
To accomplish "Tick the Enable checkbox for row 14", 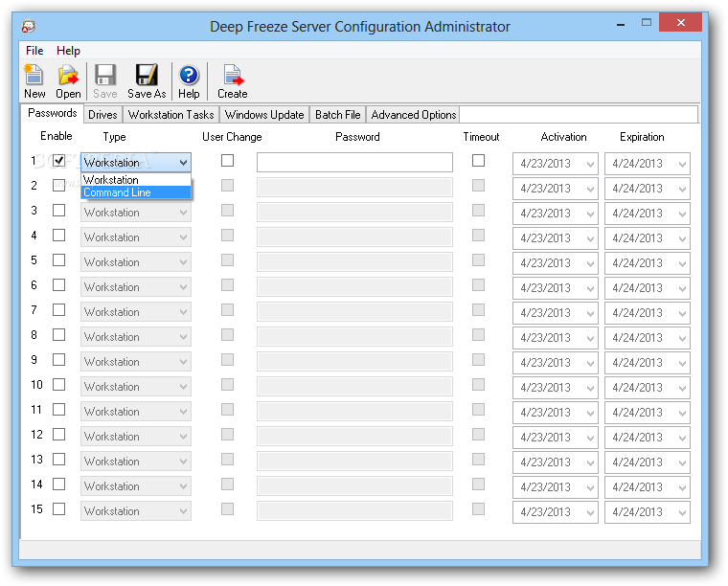I will pos(58,484).
